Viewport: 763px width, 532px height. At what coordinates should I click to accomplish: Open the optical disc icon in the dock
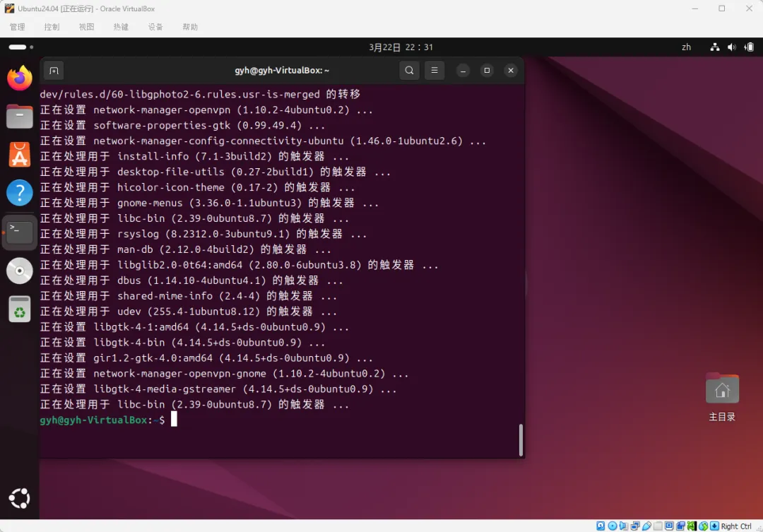20,271
